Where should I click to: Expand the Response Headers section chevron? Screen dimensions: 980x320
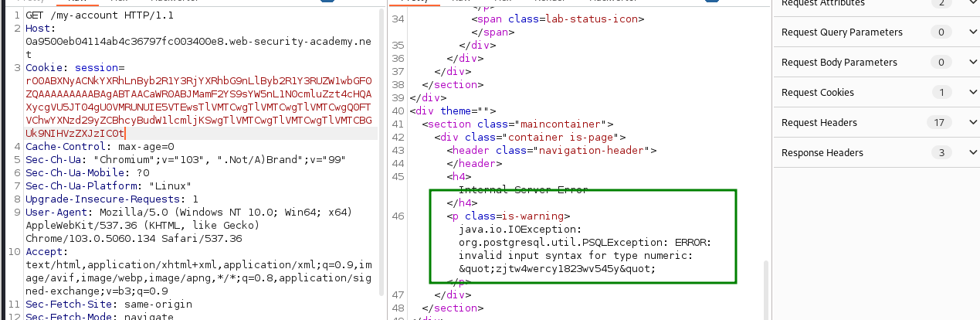972,153
